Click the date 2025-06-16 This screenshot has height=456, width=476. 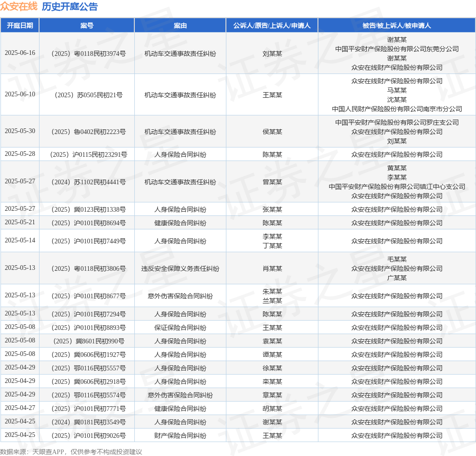click(x=20, y=53)
